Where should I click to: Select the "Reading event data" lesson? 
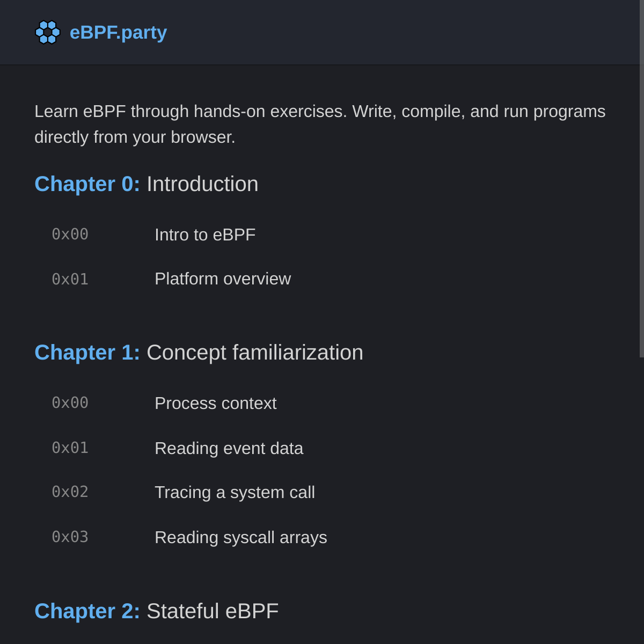[x=229, y=448]
